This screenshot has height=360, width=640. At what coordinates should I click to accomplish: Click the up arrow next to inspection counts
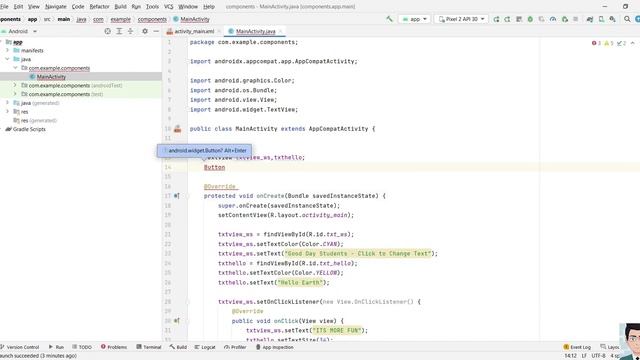tap(633, 43)
